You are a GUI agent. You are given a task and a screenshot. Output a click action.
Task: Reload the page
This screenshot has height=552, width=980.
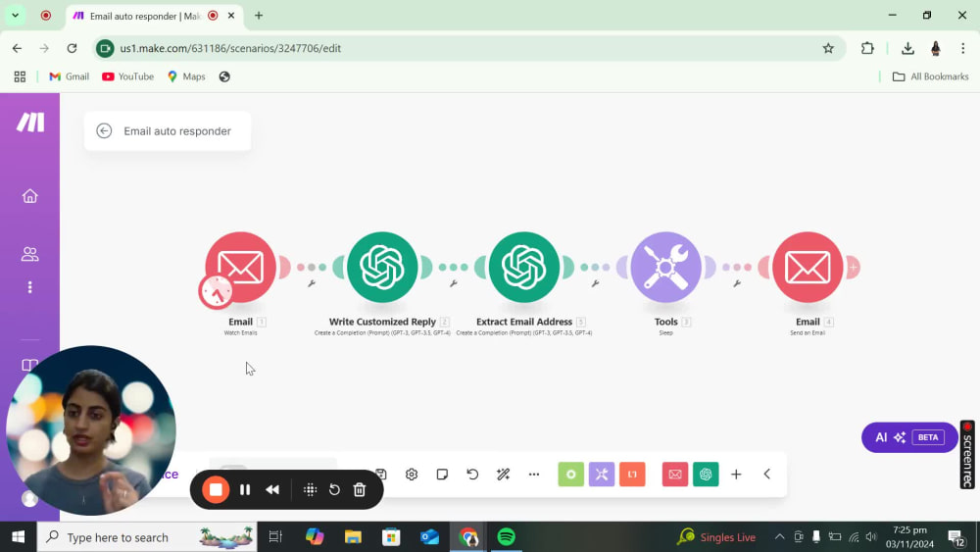72,48
